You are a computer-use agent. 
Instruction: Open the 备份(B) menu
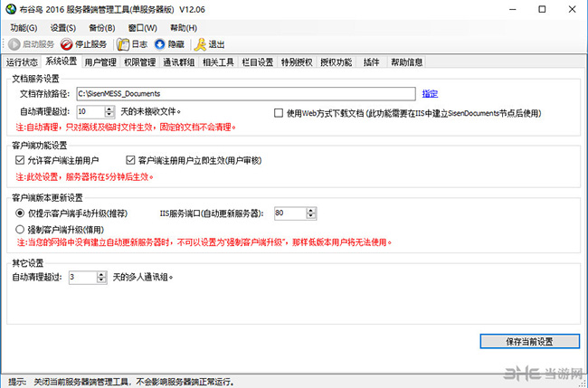click(102, 28)
